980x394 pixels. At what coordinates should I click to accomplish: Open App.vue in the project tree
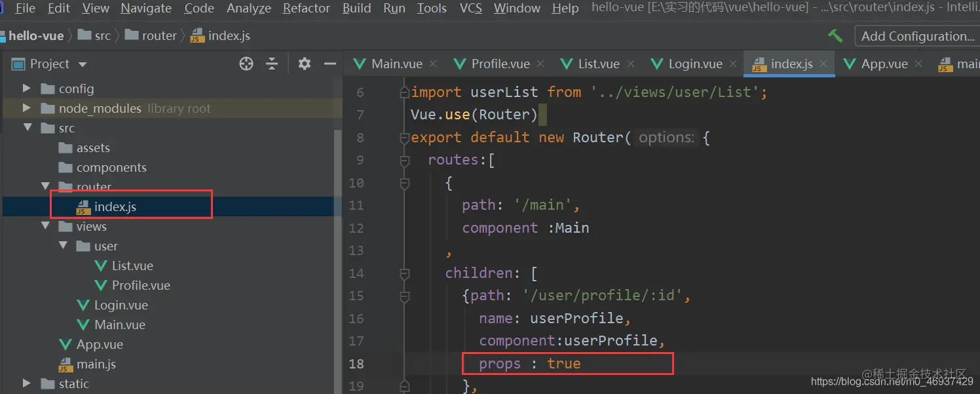90,344
